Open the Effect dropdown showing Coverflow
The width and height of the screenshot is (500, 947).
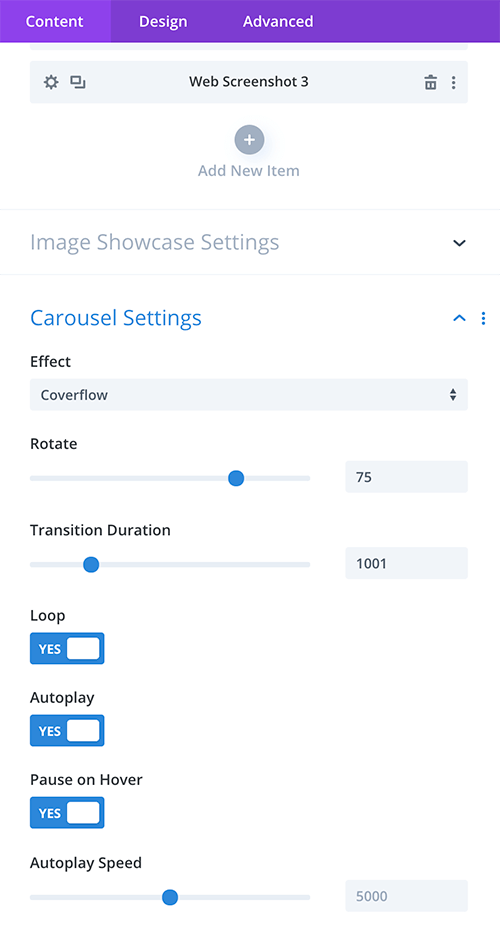249,394
